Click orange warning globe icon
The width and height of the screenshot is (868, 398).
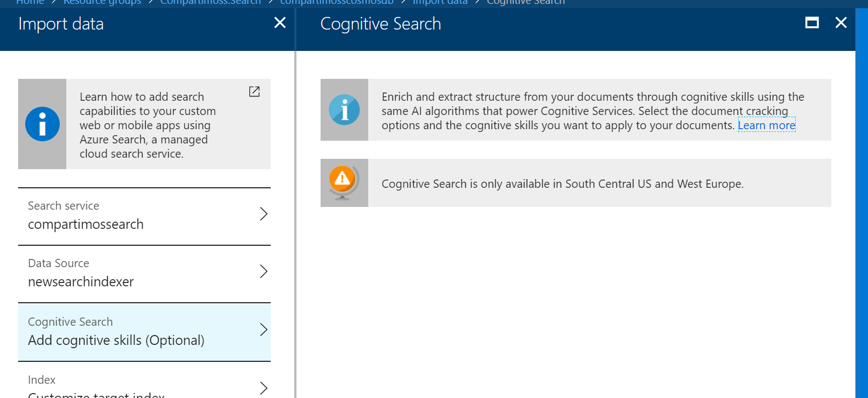[344, 183]
